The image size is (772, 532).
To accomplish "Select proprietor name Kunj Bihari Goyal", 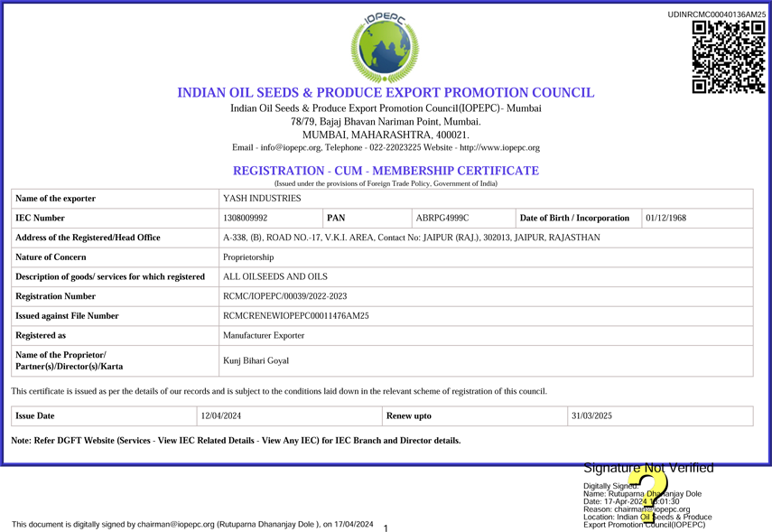I will (256, 360).
